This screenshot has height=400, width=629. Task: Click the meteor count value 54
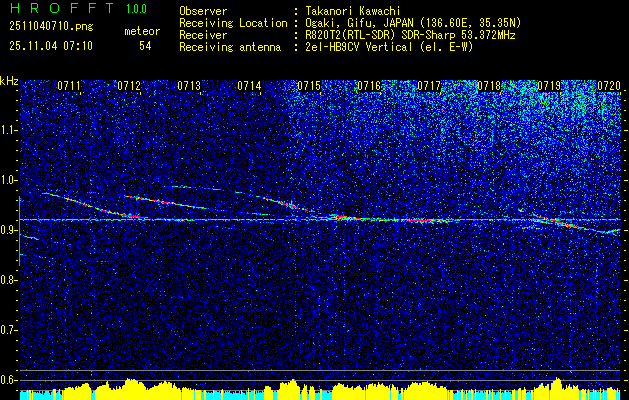tap(145, 46)
